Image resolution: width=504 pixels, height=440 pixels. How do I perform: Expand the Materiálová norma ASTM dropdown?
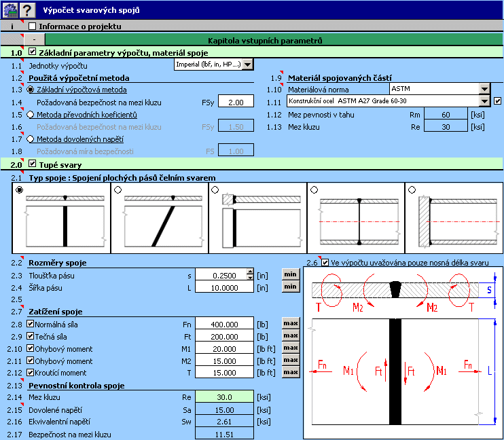484,89
